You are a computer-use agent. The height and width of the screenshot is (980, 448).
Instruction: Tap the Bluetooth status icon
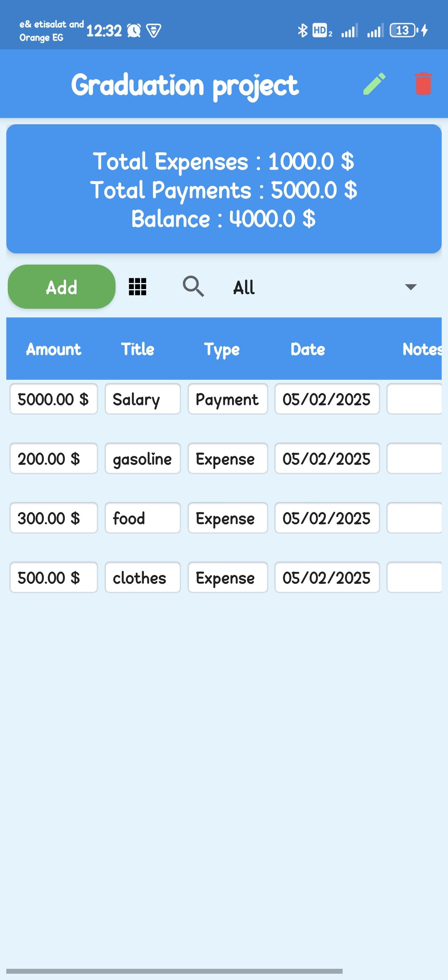pyautogui.click(x=302, y=30)
